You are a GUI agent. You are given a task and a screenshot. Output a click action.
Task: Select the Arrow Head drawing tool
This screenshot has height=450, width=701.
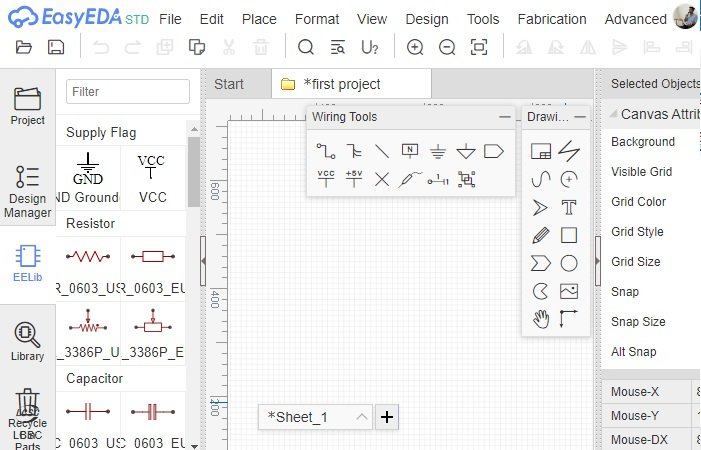(x=540, y=207)
